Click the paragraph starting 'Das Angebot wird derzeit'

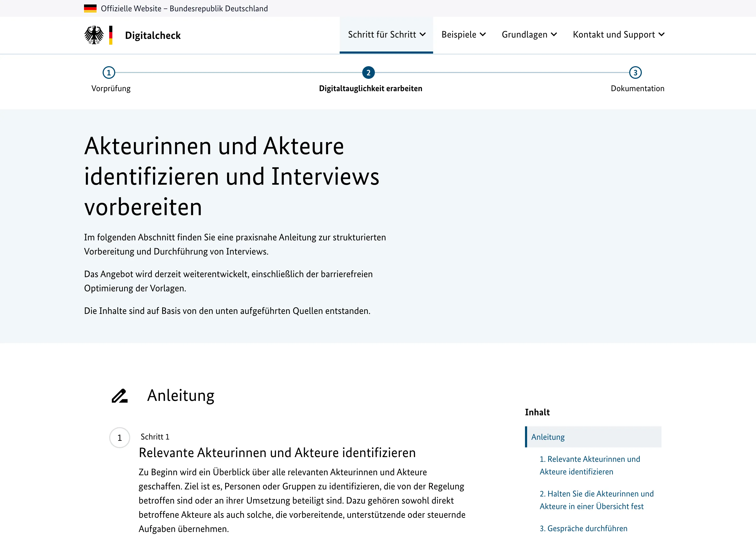click(x=228, y=281)
